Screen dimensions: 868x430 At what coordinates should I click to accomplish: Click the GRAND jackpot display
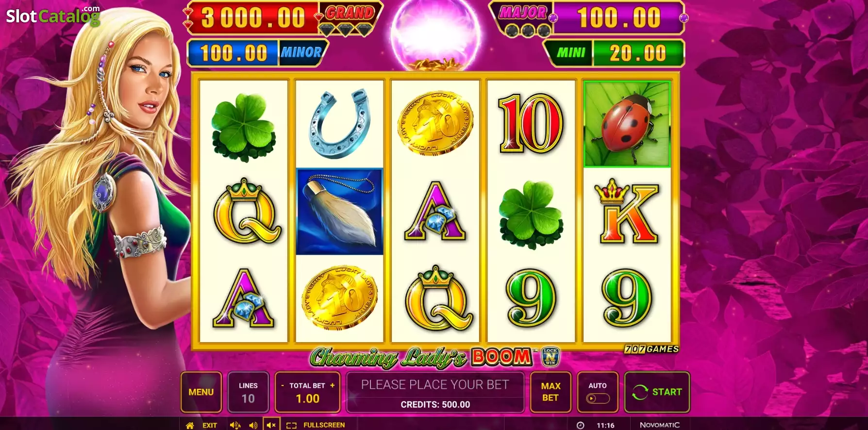(x=283, y=18)
